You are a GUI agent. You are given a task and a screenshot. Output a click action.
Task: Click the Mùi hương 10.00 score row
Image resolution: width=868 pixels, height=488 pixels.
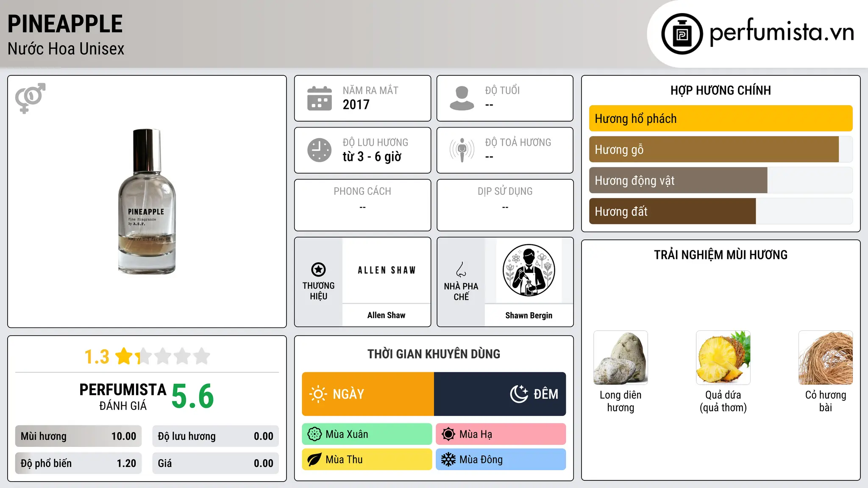point(78,436)
